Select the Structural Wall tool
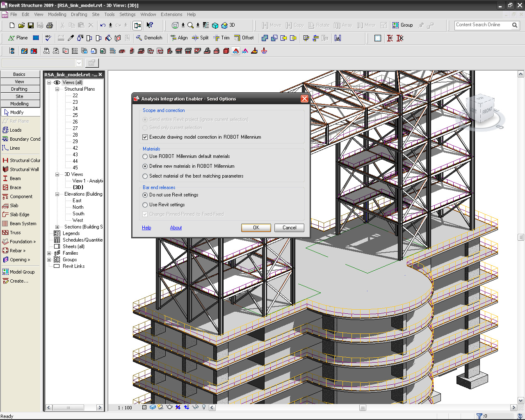 click(x=21, y=169)
